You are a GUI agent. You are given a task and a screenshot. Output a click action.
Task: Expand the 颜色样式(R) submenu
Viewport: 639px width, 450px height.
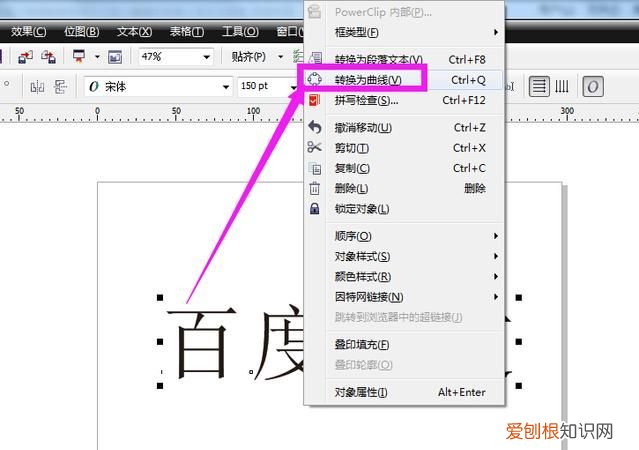pos(496,277)
